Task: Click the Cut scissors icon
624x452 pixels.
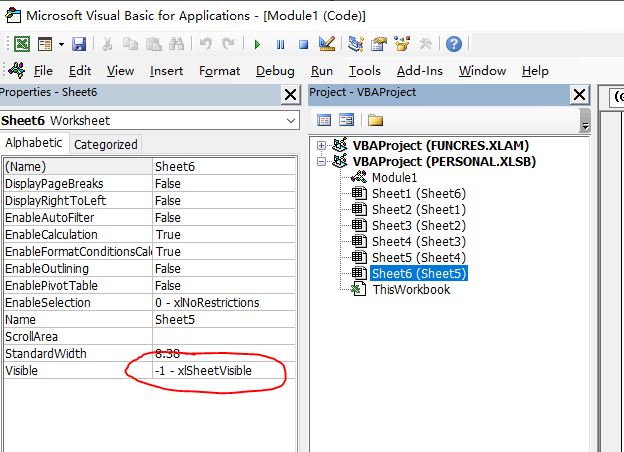Action: (x=107, y=44)
